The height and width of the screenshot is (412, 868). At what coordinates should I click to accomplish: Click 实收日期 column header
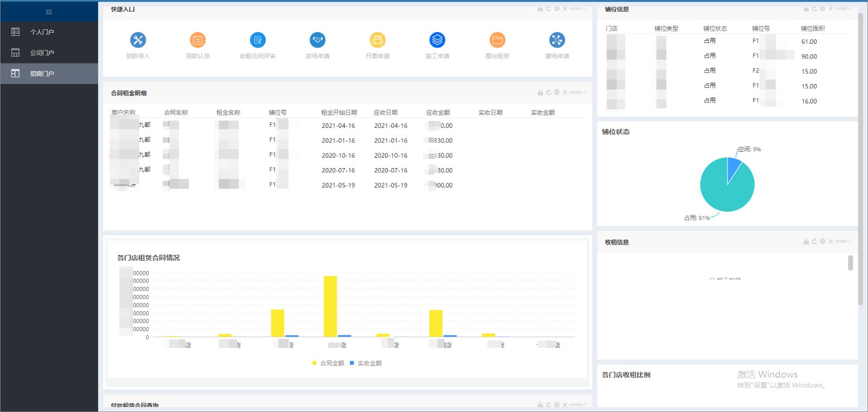coord(490,113)
